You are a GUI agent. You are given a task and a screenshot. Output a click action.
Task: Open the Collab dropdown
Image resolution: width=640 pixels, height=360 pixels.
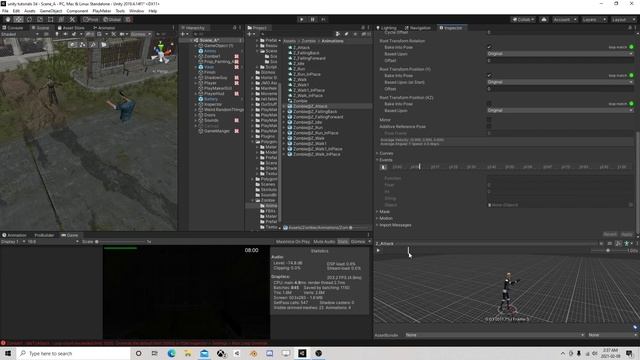click(x=523, y=19)
